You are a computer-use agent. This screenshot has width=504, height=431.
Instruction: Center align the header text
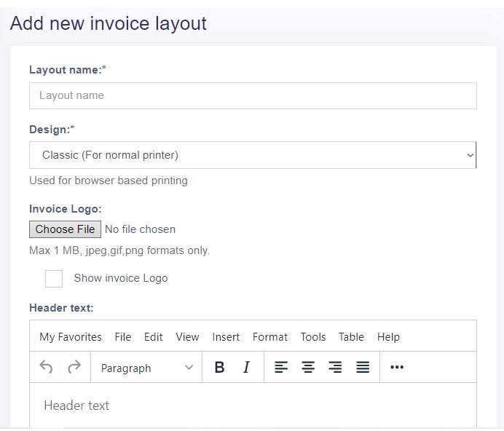[308, 368]
